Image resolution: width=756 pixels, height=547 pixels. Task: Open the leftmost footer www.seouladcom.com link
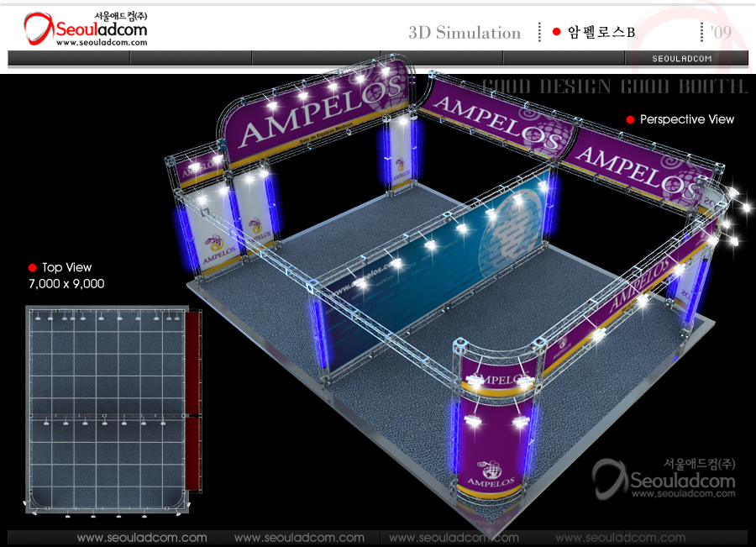pos(142,537)
